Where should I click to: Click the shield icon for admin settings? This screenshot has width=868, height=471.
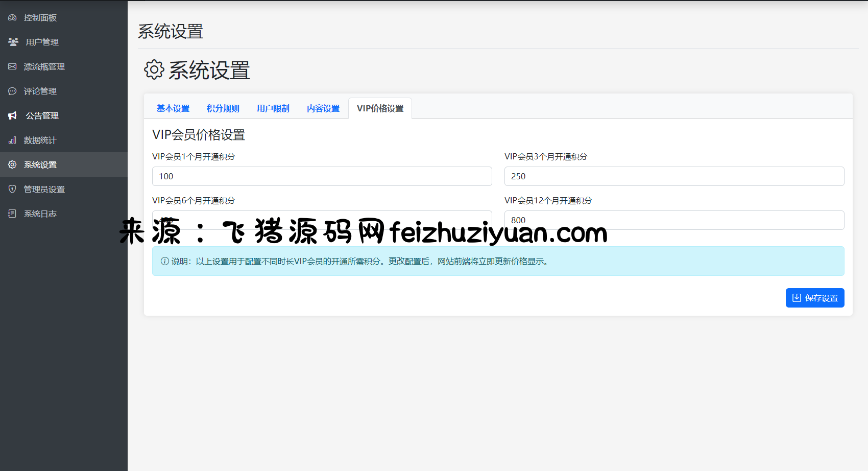(12, 190)
